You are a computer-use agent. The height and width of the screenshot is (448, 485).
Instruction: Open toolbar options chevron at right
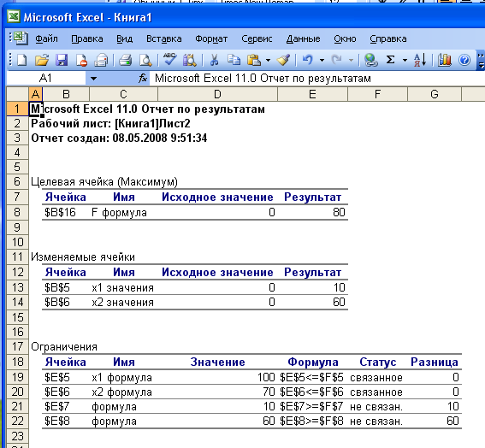[481, 60]
